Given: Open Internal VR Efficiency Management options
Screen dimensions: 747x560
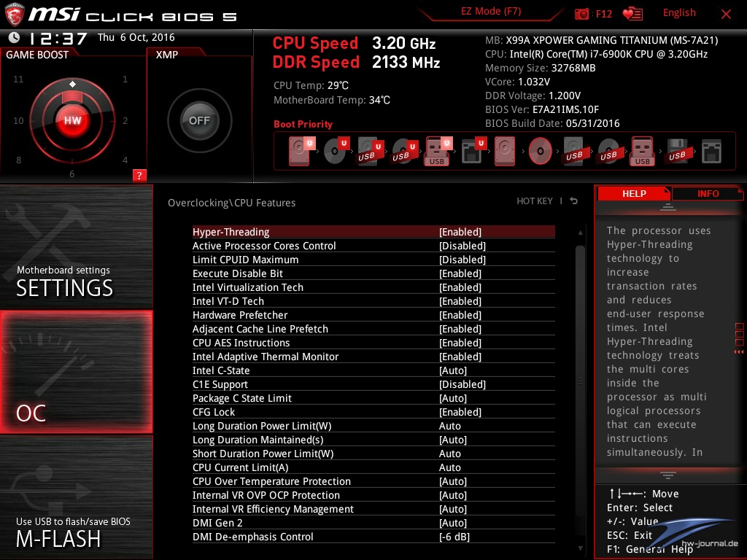Looking at the screenshot, I should (x=373, y=509).
